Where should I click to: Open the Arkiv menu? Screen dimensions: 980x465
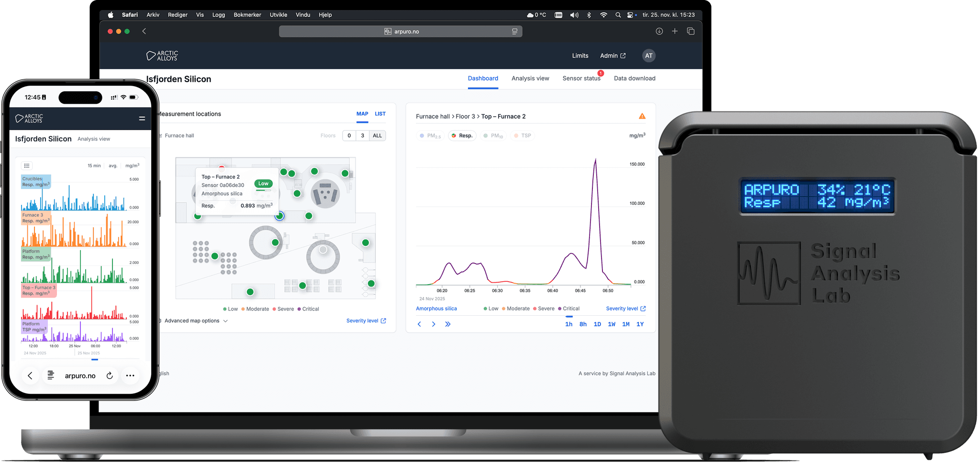coord(153,15)
